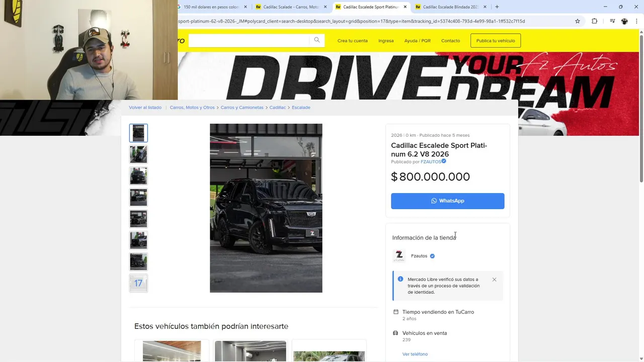Open 'Crea tu cuenta' link
The image size is (644, 362).
point(353,41)
